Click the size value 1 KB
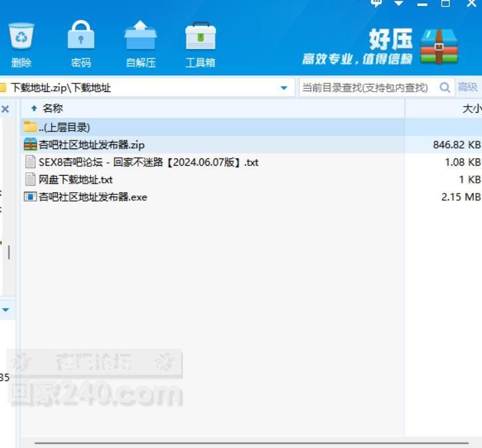The image size is (482, 448). coord(469,180)
